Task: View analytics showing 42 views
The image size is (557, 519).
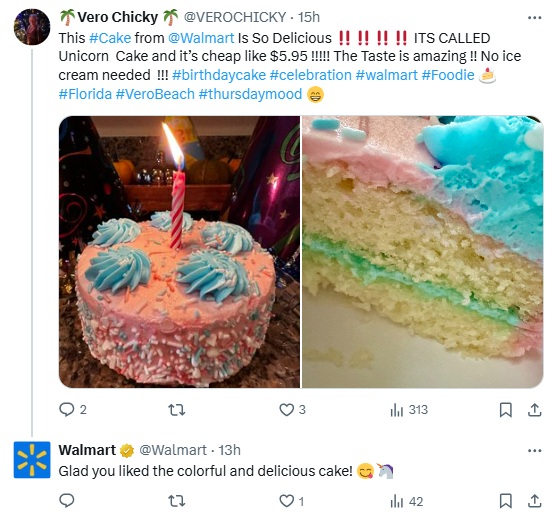Action: point(407,501)
